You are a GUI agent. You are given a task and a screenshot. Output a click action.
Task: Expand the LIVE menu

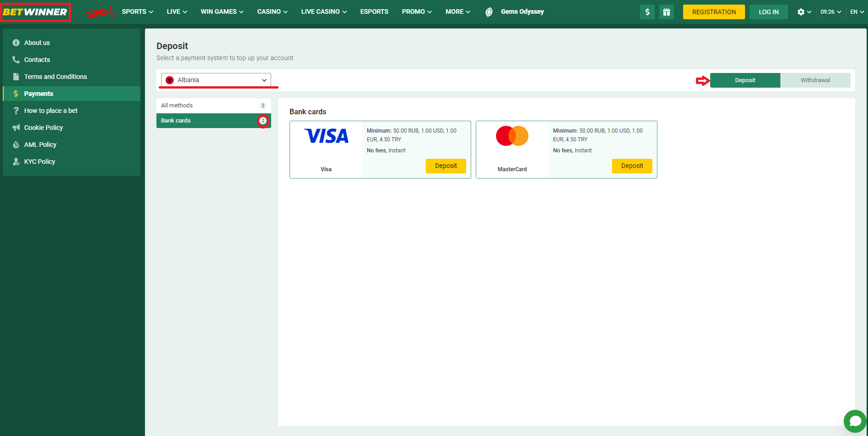[177, 12]
